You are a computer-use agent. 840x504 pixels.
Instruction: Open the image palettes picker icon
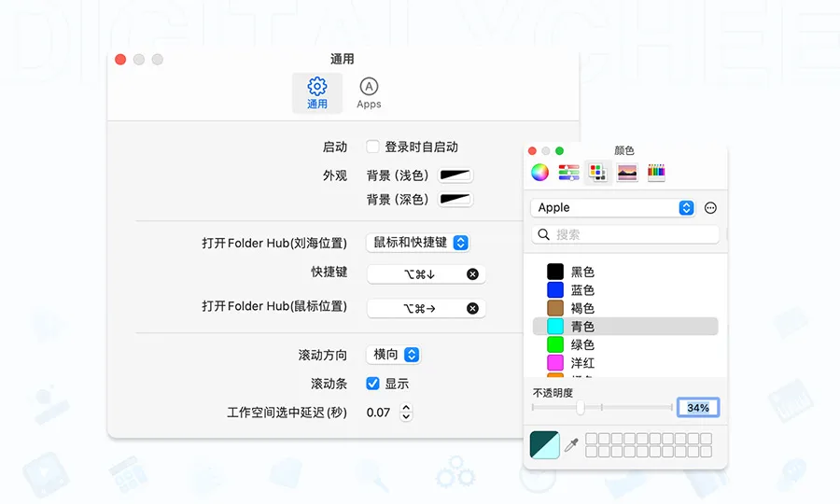tap(627, 173)
